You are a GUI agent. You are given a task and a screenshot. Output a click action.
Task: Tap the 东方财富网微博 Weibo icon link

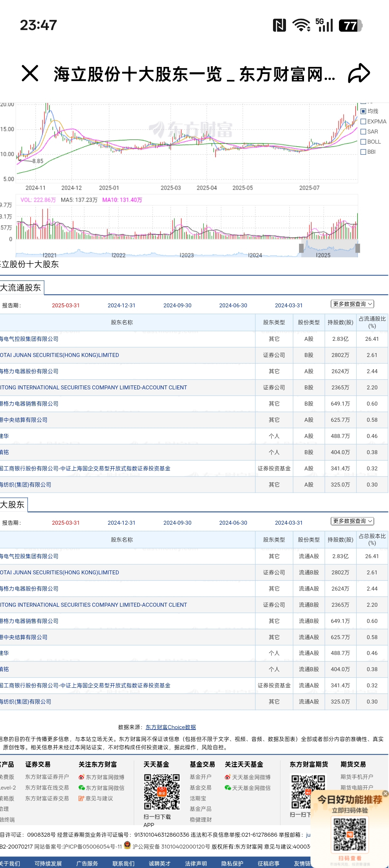[82, 777]
